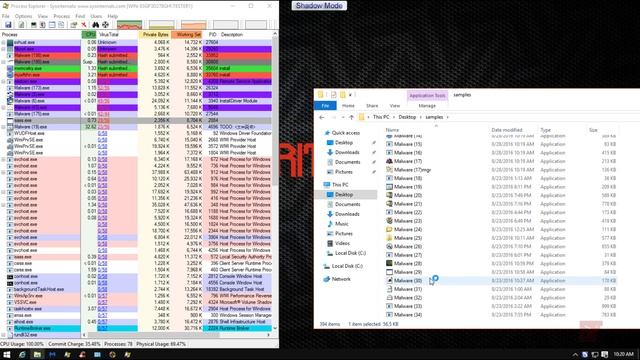
Task: Sort by the Process column header
Action: (41, 35)
